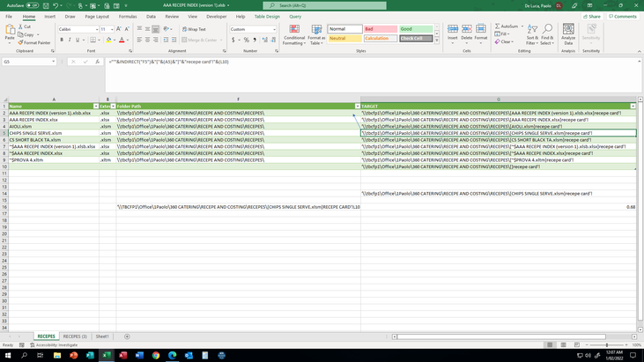
Task: Switch to Page Break Preview
Action: coord(577,344)
